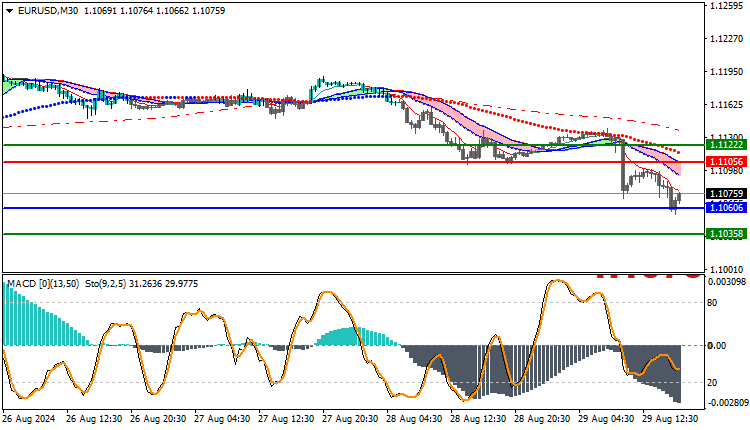Select the red 1.11056 price level label
The height and width of the screenshot is (430, 750).
click(x=726, y=162)
